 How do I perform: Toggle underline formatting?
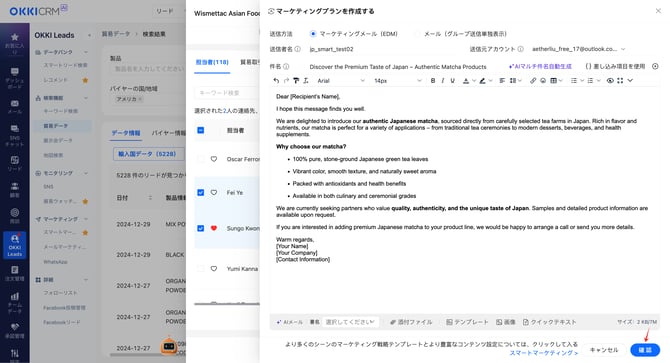453,80
